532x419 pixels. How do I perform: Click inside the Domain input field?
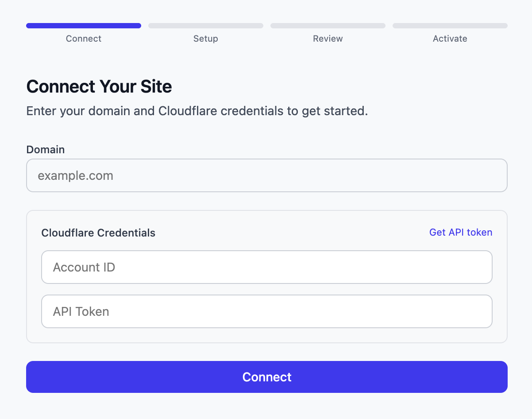[x=266, y=175]
